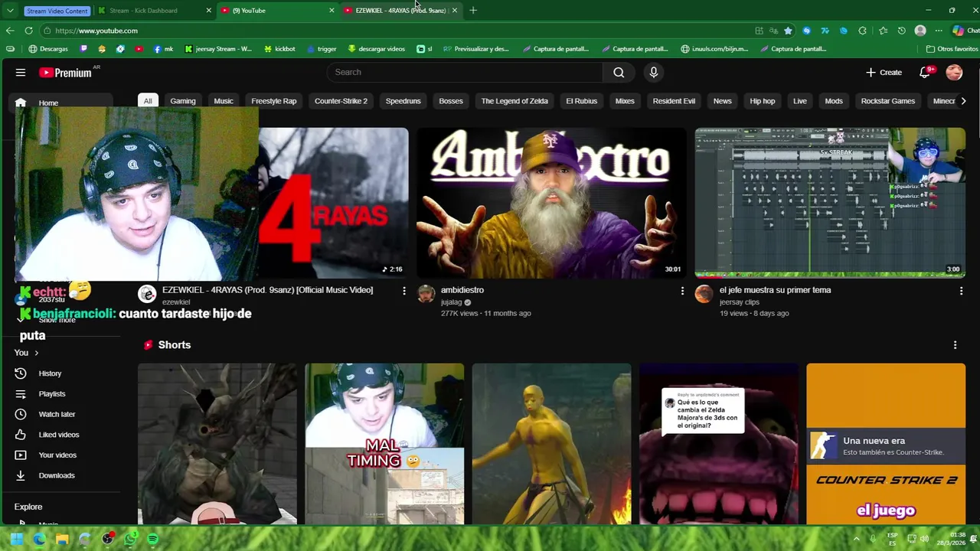The width and height of the screenshot is (980, 551).
Task: Open the Shorts section options menu
Action: tap(955, 345)
